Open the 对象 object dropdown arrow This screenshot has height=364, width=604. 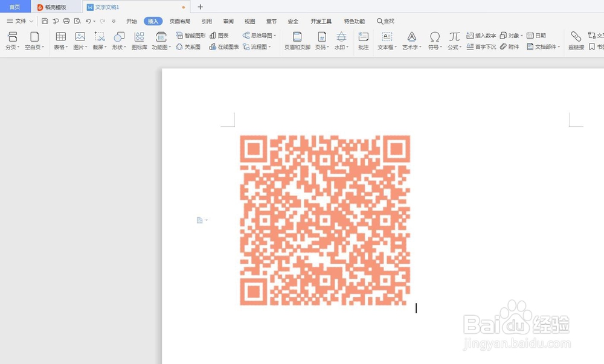coord(522,36)
